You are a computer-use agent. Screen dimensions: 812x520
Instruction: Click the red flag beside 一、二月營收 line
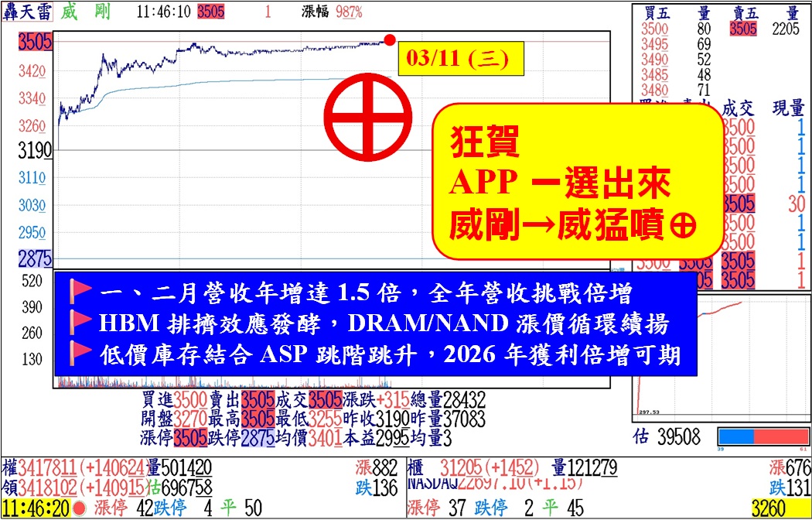[81, 293]
